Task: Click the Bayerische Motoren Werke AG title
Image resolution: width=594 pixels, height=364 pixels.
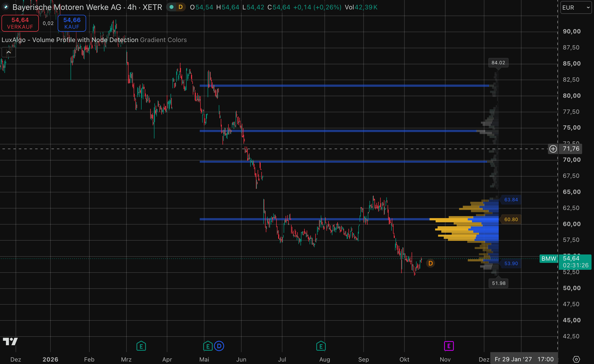Action: [x=67, y=7]
